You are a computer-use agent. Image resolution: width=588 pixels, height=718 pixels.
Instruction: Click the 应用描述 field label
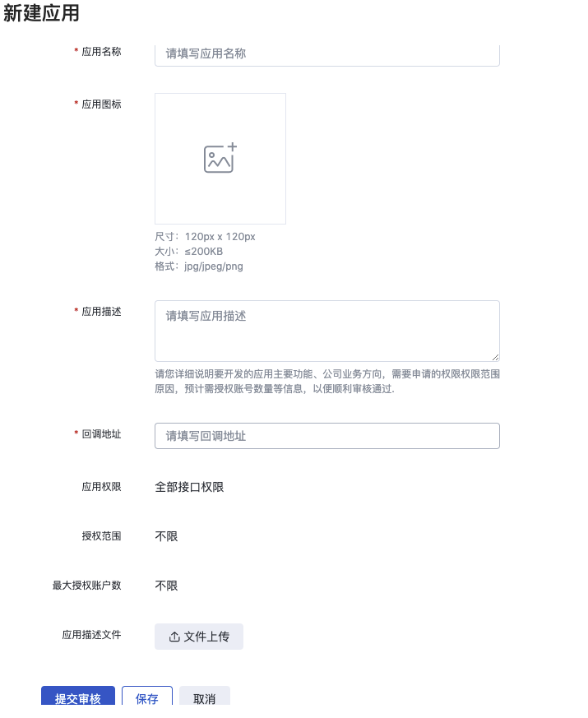101,312
